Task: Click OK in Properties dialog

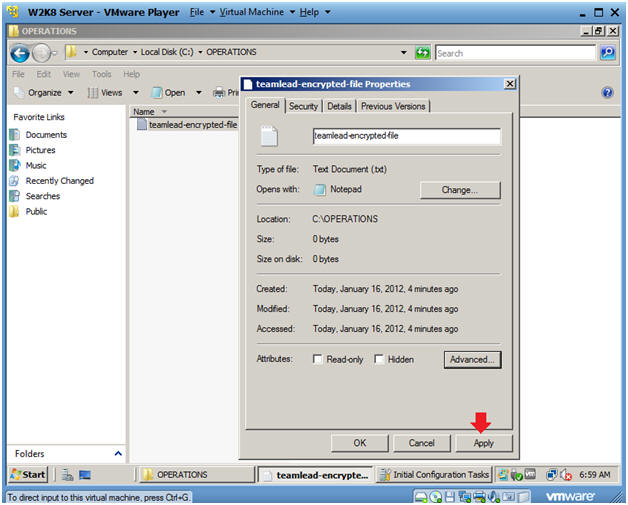Action: [359, 443]
